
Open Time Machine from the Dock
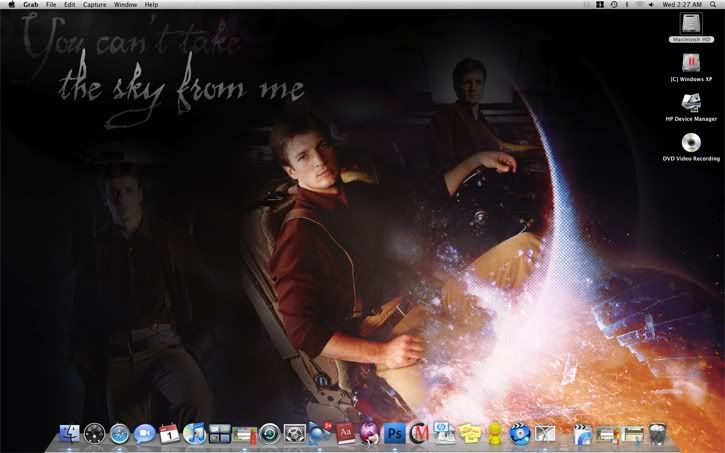[270, 435]
